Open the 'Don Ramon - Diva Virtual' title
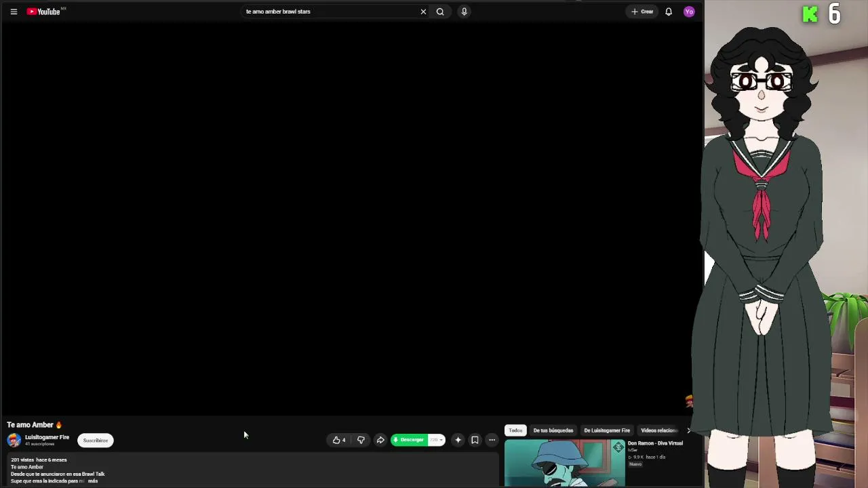The width and height of the screenshot is (868, 488). pyautogui.click(x=655, y=443)
